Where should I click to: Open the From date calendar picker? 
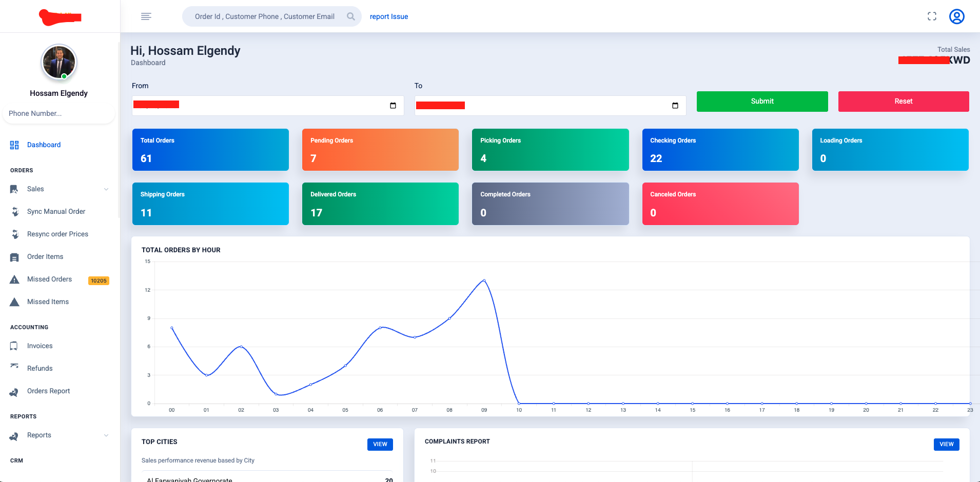pos(393,106)
